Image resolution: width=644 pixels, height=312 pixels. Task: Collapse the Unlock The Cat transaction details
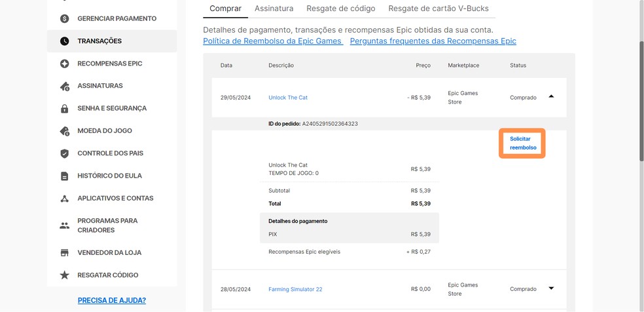coord(551,97)
